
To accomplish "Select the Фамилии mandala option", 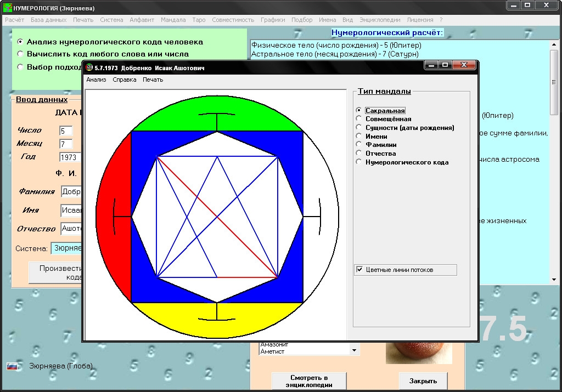I will 376,145.
